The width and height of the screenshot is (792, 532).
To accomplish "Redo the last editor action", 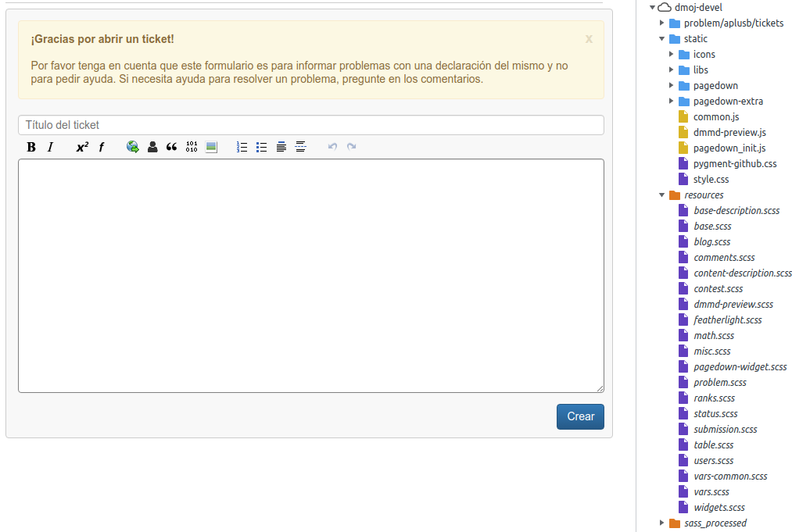I will pyautogui.click(x=351, y=147).
